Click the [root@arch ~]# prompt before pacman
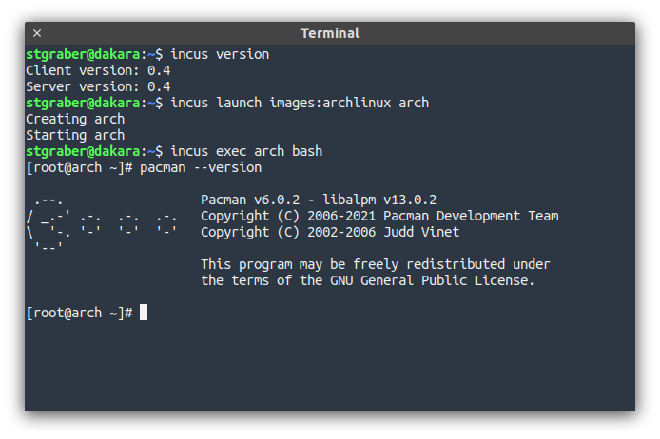Viewport: 660px width, 439px height. pyautogui.click(x=79, y=167)
